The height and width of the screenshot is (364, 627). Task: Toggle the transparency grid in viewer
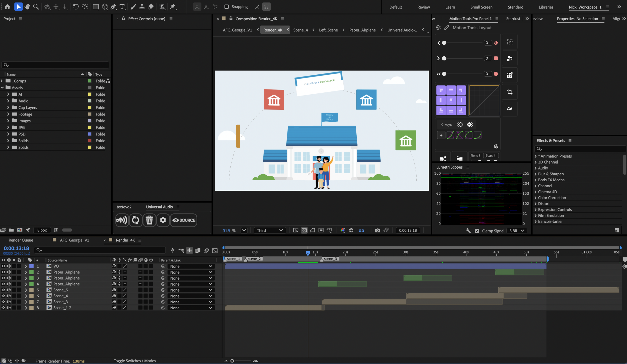(x=304, y=230)
